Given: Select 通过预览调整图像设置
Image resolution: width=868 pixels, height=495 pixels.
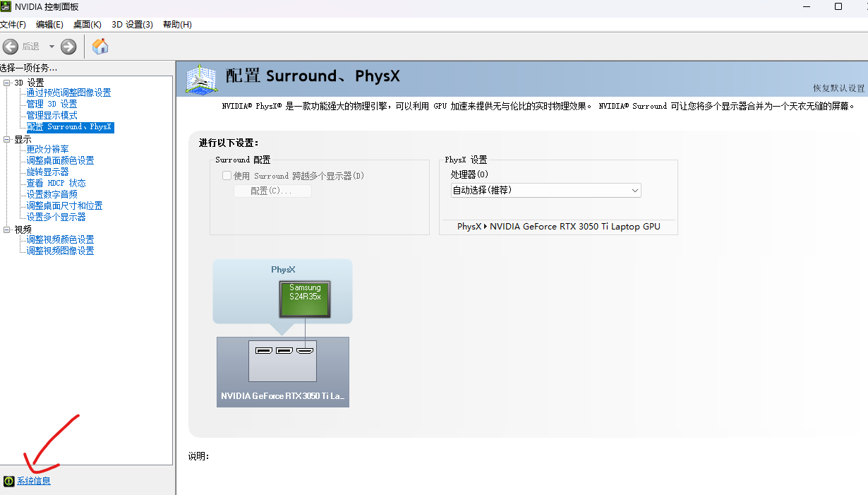Looking at the screenshot, I should coord(68,93).
